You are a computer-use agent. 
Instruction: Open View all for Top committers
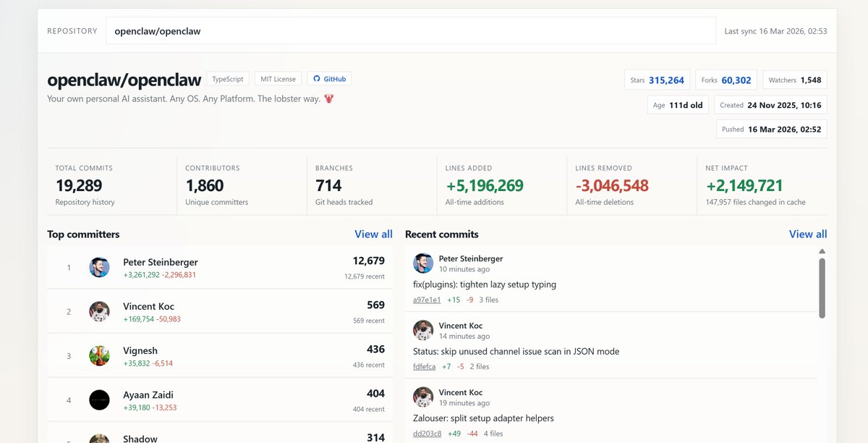tap(373, 234)
